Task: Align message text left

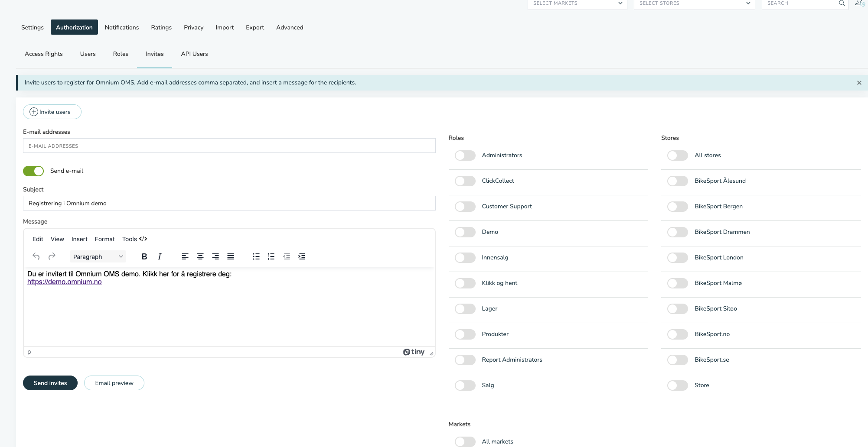Action: click(185, 256)
